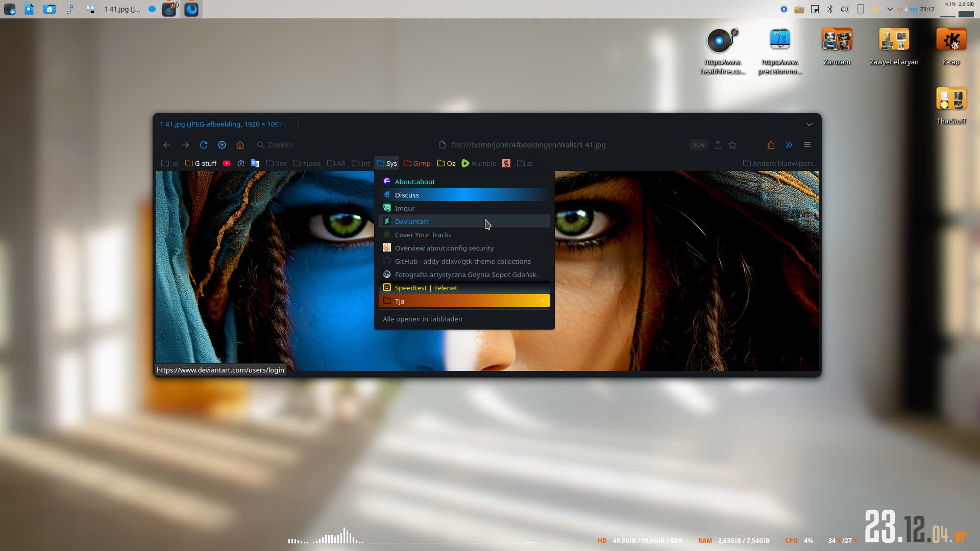Image resolution: width=980 pixels, height=551 pixels.
Task: Click the share upload icon in address bar
Action: pyautogui.click(x=718, y=145)
